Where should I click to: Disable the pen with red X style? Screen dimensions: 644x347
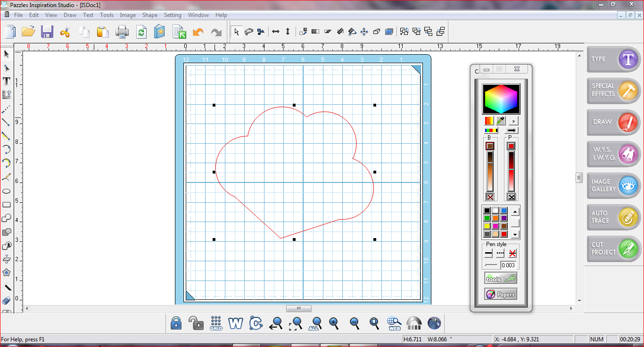coord(512,254)
